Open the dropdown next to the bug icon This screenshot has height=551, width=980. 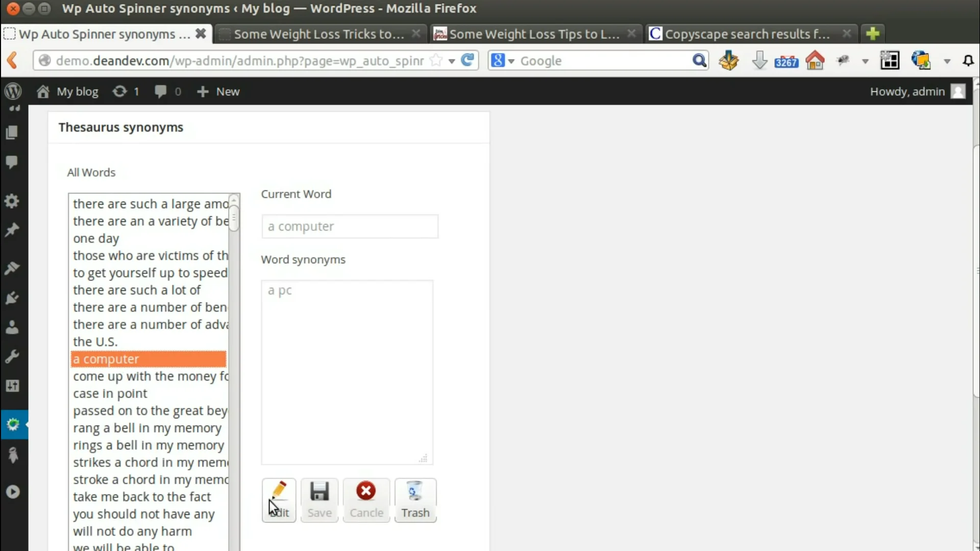point(866,61)
